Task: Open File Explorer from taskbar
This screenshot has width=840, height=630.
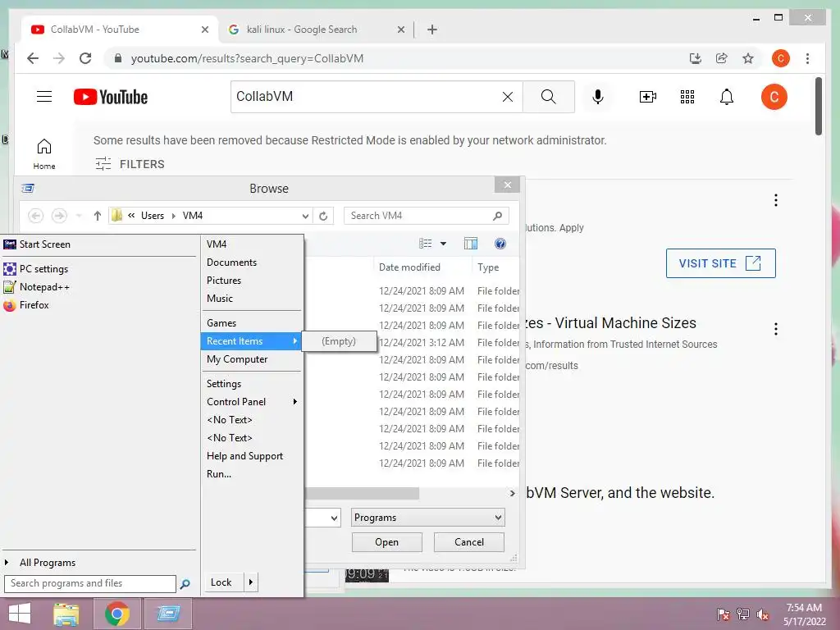Action: tap(66, 614)
